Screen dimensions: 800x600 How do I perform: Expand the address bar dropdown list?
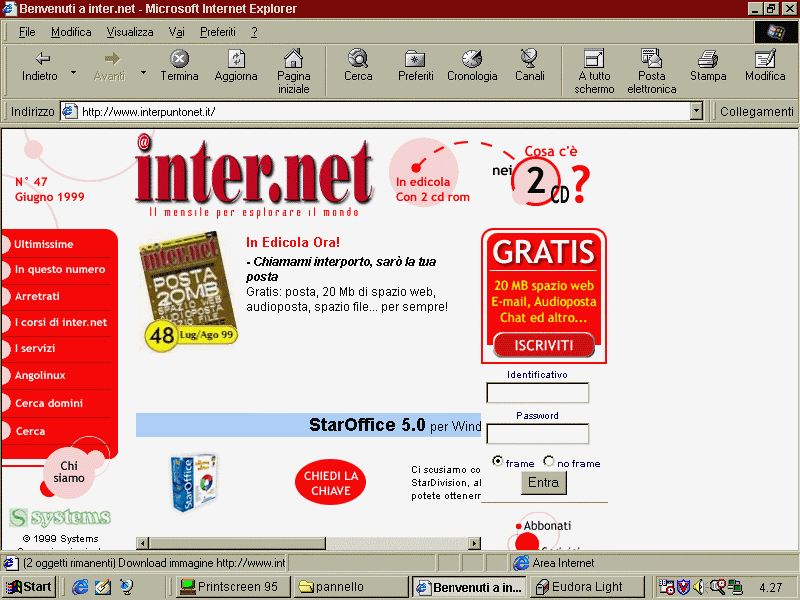tap(696, 111)
